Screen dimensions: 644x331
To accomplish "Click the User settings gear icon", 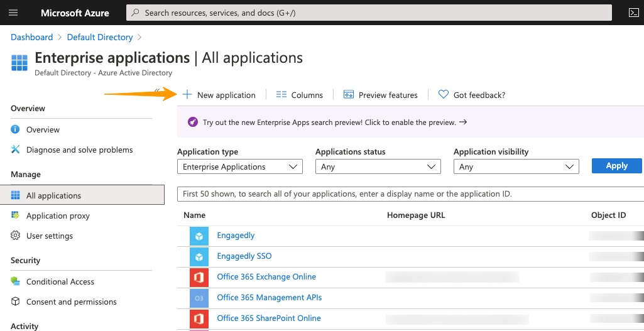I will [x=15, y=236].
